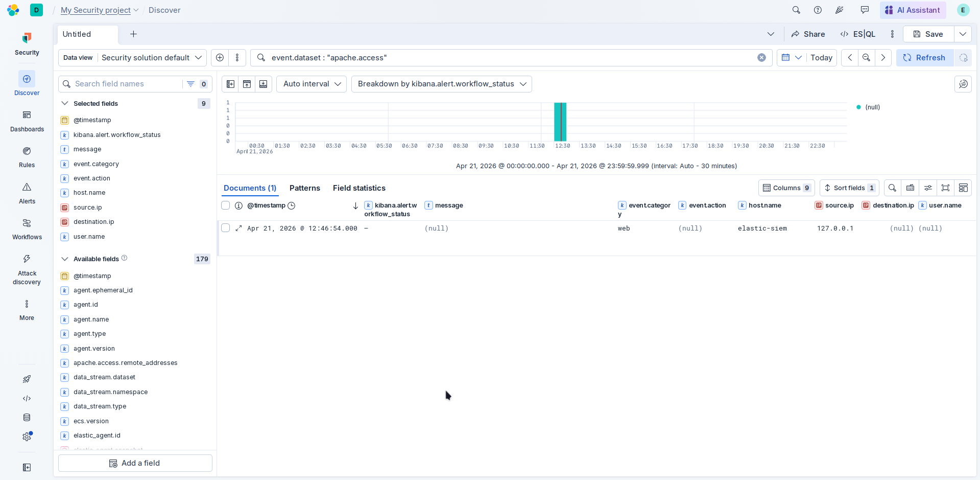The image size is (980, 480).
Task: Switch to ES|QL mode
Action: (x=858, y=34)
